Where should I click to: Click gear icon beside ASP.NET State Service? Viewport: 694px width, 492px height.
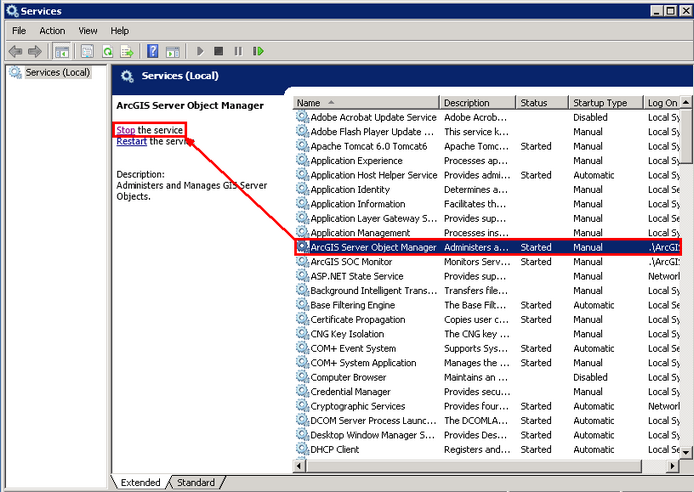pyautogui.click(x=302, y=276)
